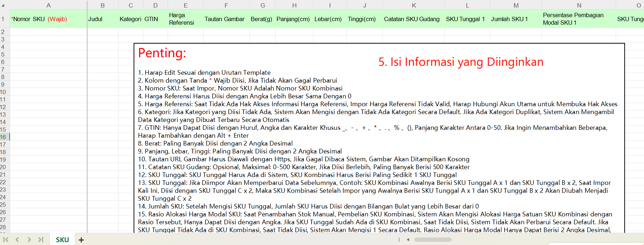The width and height of the screenshot is (644, 245).
Task: Select row 1 header
Action: click(5, 19)
